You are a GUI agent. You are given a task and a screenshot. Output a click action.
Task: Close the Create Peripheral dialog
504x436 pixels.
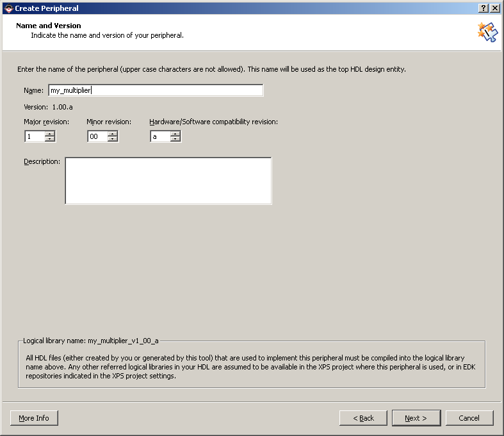(x=494, y=8)
